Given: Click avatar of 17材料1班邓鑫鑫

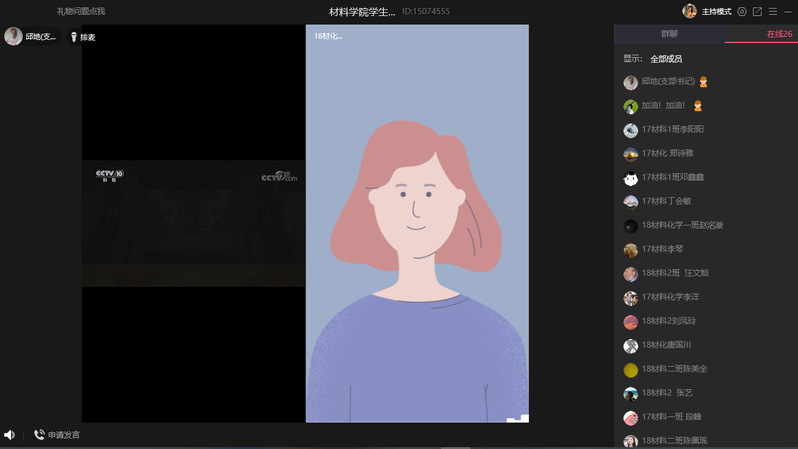Looking at the screenshot, I should point(631,178).
